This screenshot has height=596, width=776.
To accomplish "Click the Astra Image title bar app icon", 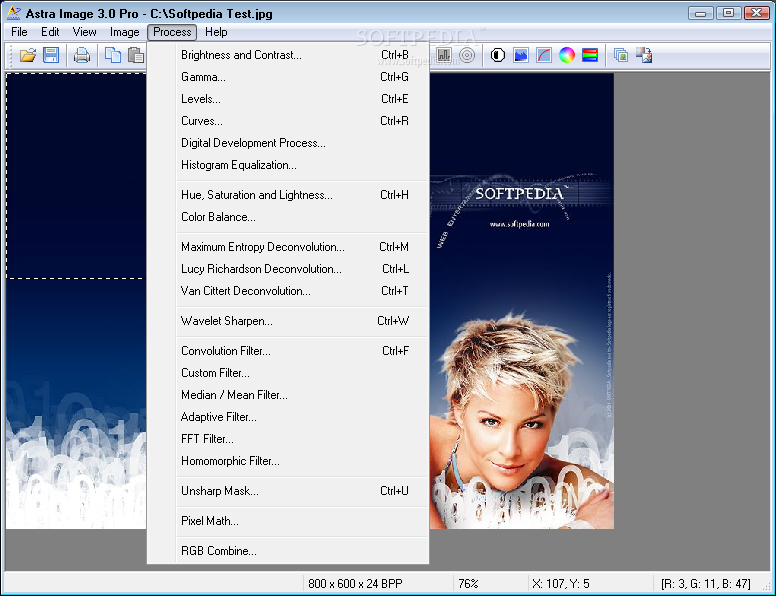I will pyautogui.click(x=14, y=13).
